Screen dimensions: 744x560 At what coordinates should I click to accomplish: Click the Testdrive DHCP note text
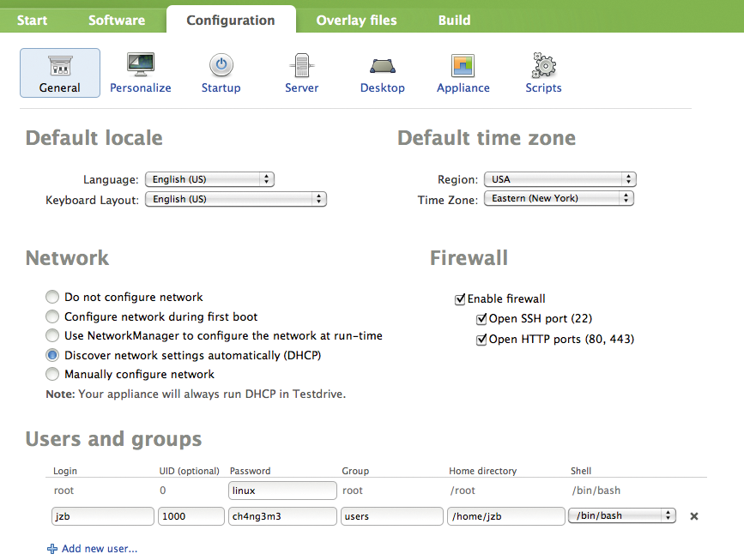196,394
